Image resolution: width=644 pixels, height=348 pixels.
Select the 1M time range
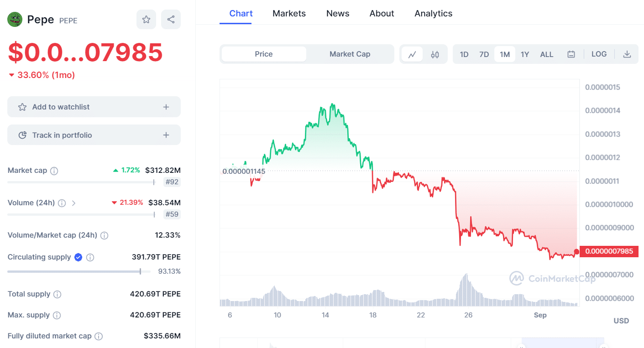point(505,54)
